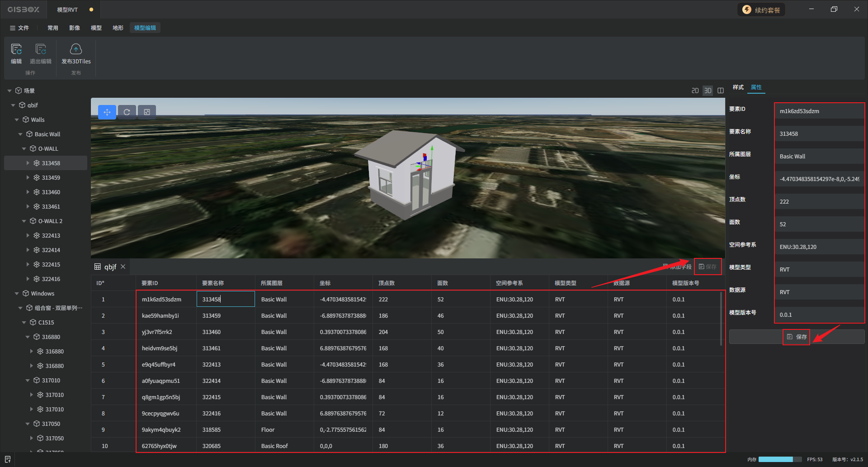Viewport: 868px width, 467px height.
Task: Collapse the Windows tree node
Action: [17, 294]
